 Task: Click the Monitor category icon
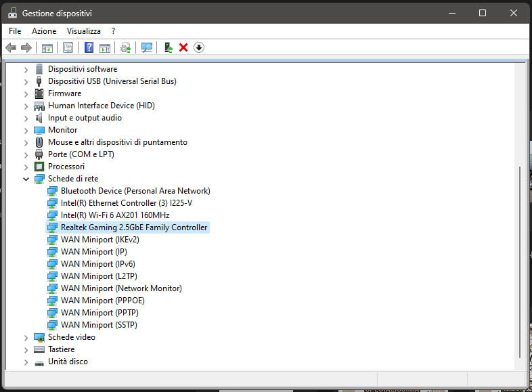point(39,130)
